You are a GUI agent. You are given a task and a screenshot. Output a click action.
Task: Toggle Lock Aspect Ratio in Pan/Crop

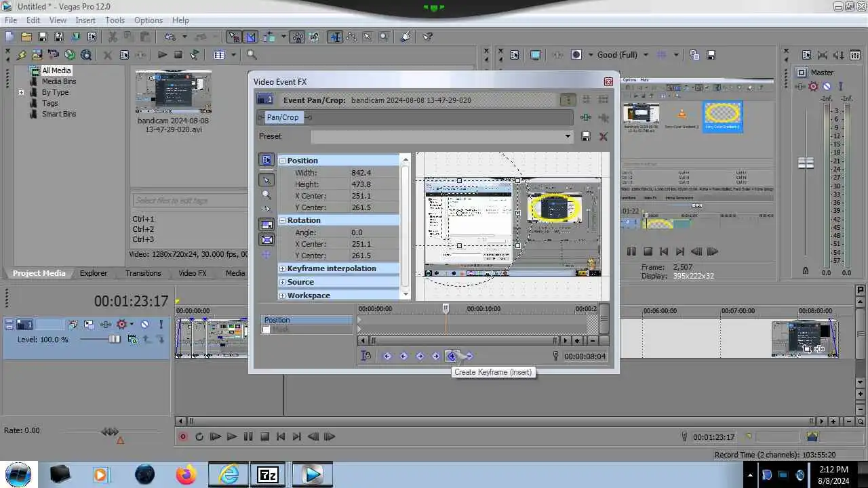pos(267,224)
